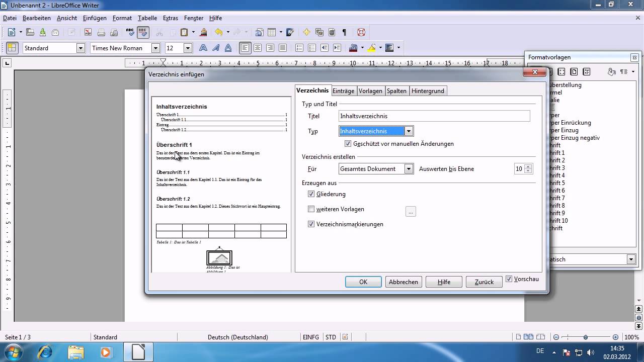644x362 pixels.
Task: Switch to the Einträge tab
Action: [344, 91]
